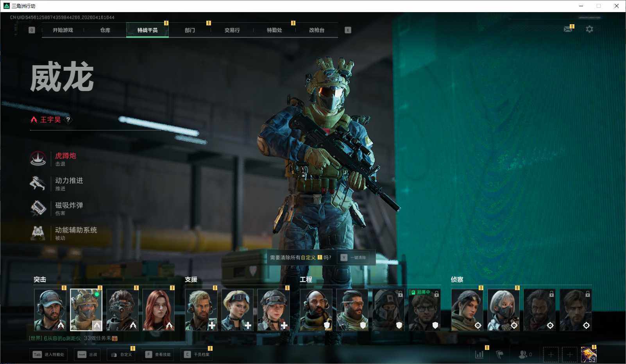This screenshot has height=364, width=626.
Task: Select the 突击 operator with night-vision goggles
Action: click(x=122, y=310)
